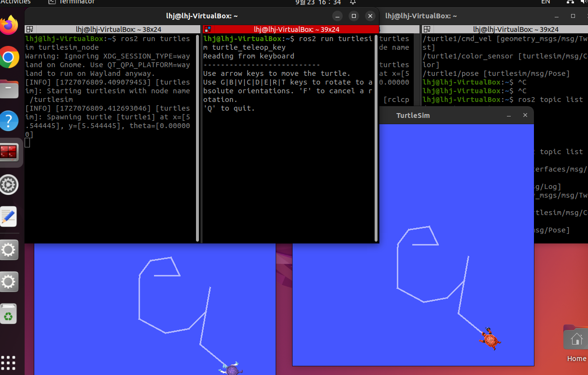Image resolution: width=588 pixels, height=375 pixels.
Task: Click 'Use arrow keys to move the turtle.' text
Action: click(277, 73)
